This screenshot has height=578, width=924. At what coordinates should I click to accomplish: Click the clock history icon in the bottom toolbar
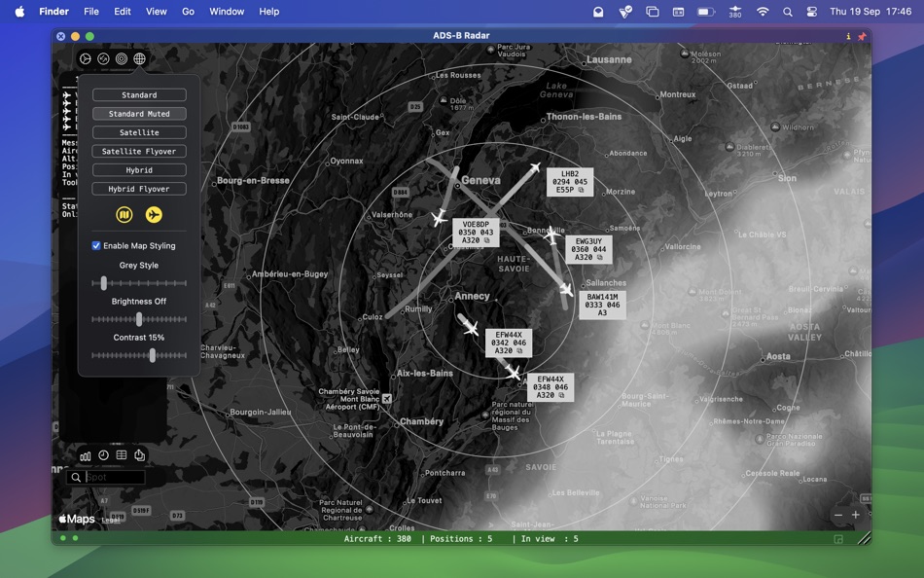point(103,454)
